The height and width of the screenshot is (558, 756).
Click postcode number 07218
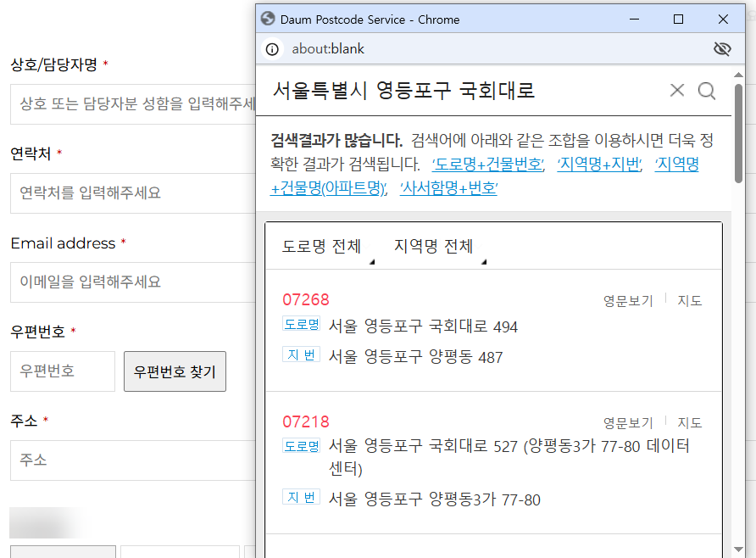306,421
